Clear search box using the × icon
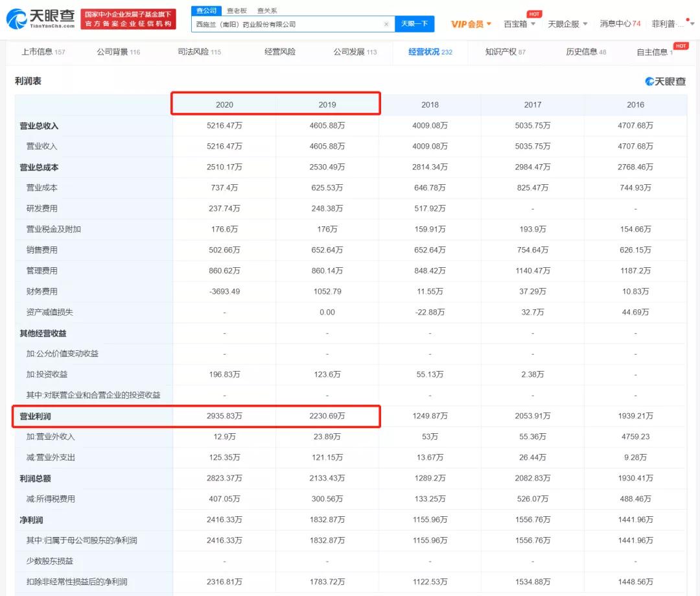The height and width of the screenshot is (596, 700). tap(387, 23)
